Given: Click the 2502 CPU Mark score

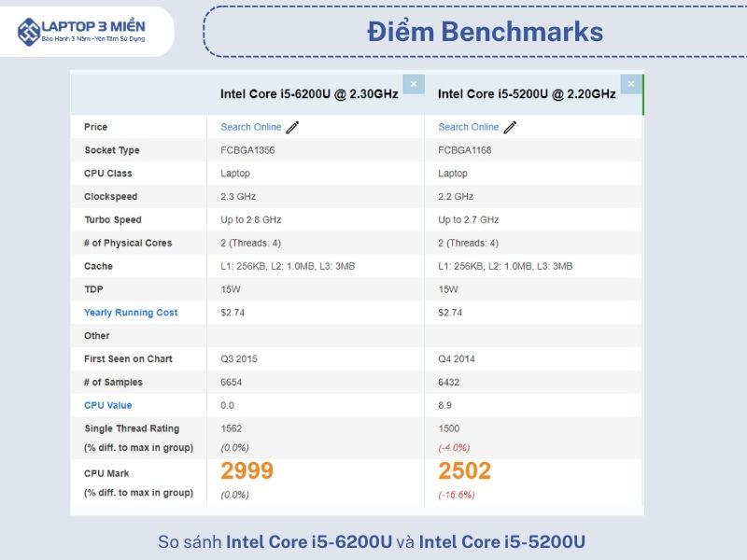Looking at the screenshot, I should (x=464, y=471).
